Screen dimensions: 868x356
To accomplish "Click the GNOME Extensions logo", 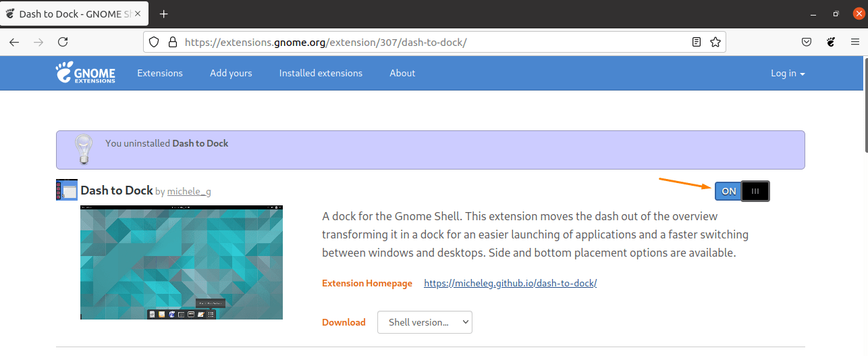I will click(x=85, y=72).
